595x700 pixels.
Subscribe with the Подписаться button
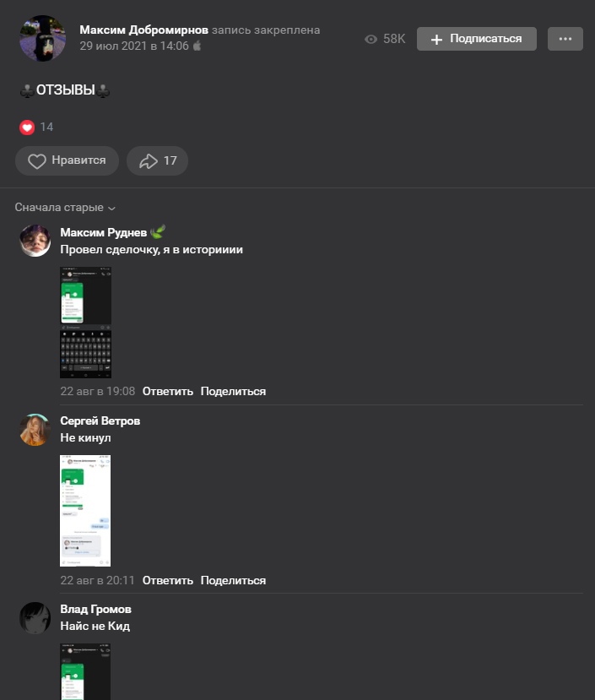[477, 39]
